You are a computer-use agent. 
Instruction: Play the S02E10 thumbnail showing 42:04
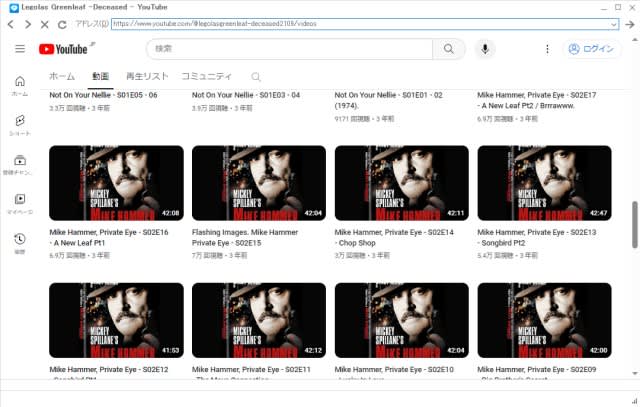coord(402,320)
